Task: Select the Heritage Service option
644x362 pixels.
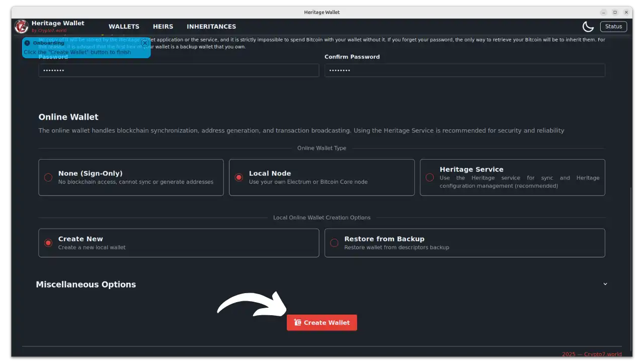Action: (x=430, y=177)
